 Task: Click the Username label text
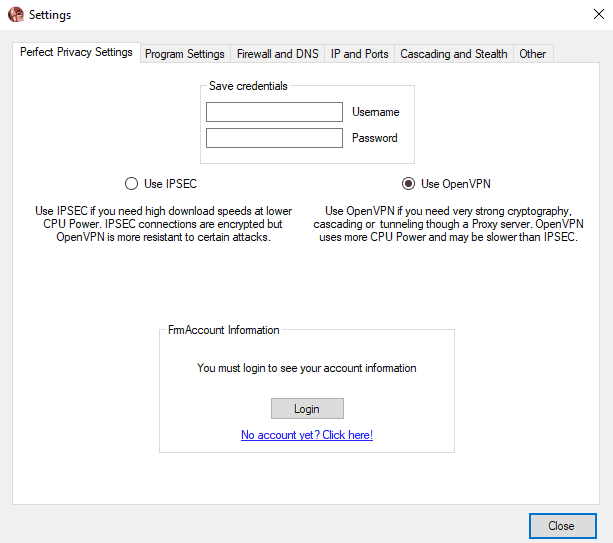(375, 112)
